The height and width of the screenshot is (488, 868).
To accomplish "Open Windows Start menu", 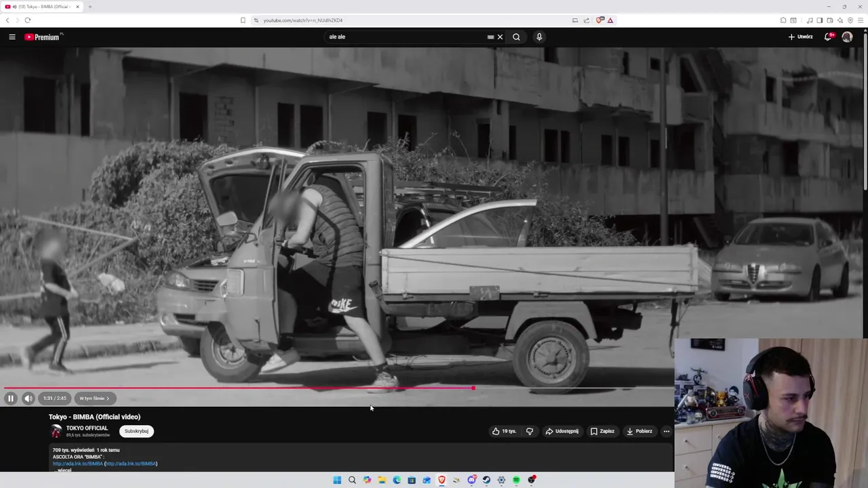I will click(x=337, y=480).
